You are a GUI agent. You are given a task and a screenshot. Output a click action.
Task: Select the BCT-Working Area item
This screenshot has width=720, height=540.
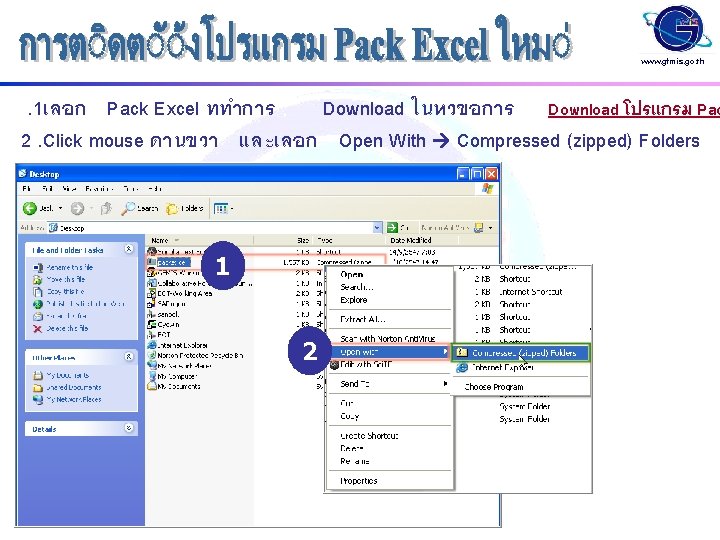(180, 293)
